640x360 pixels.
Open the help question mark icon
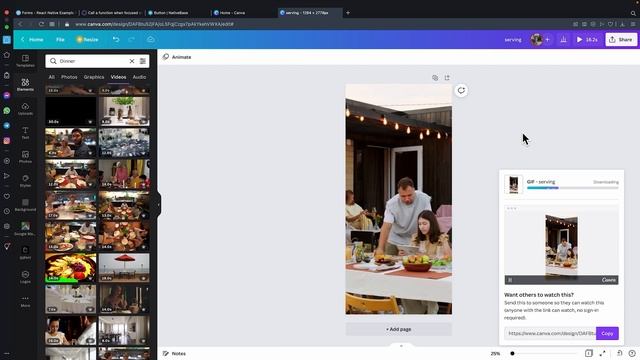tap(632, 353)
